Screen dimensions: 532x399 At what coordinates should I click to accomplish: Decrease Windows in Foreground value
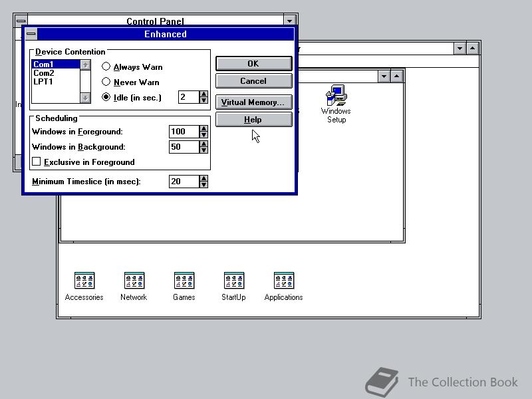[203, 135]
